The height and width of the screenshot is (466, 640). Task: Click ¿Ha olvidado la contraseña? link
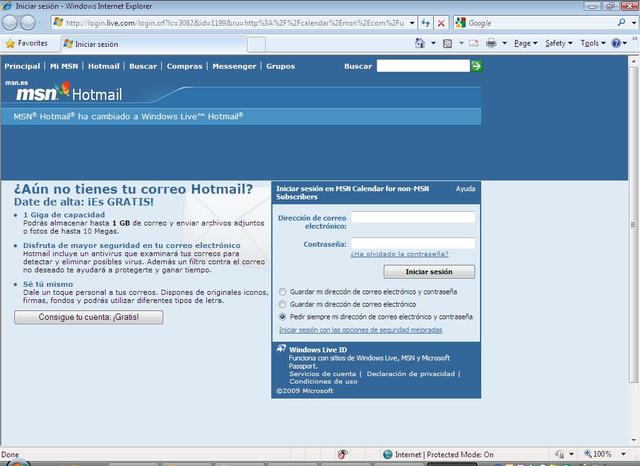(399, 254)
